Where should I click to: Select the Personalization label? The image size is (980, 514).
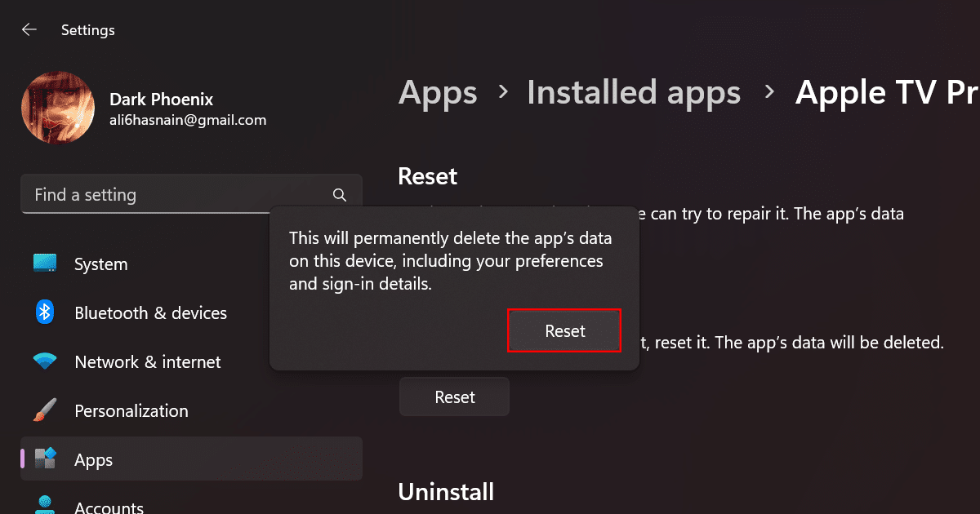coord(131,411)
